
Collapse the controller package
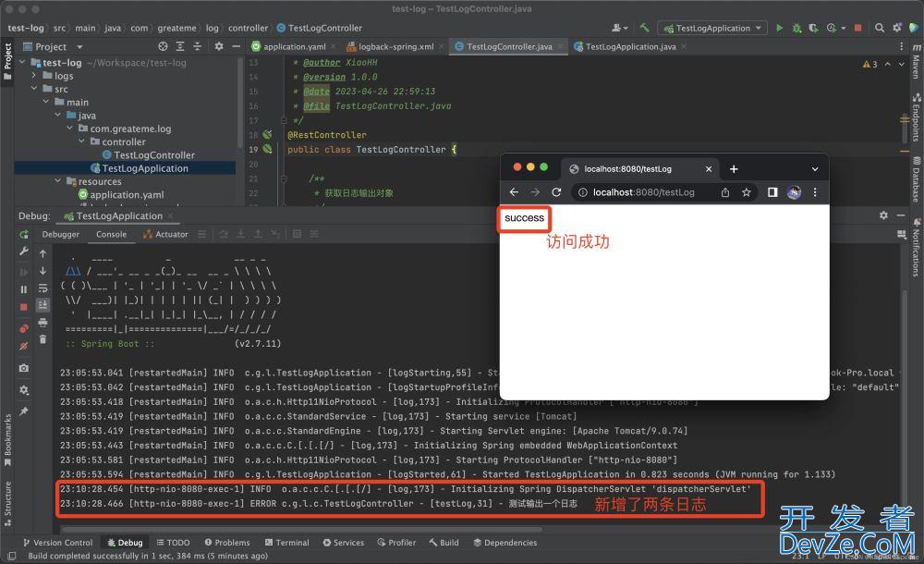click(x=81, y=141)
